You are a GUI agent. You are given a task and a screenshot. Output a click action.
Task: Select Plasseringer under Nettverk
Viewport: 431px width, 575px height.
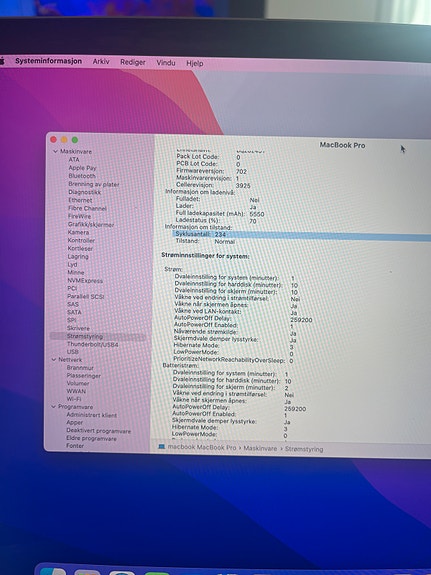[84, 376]
